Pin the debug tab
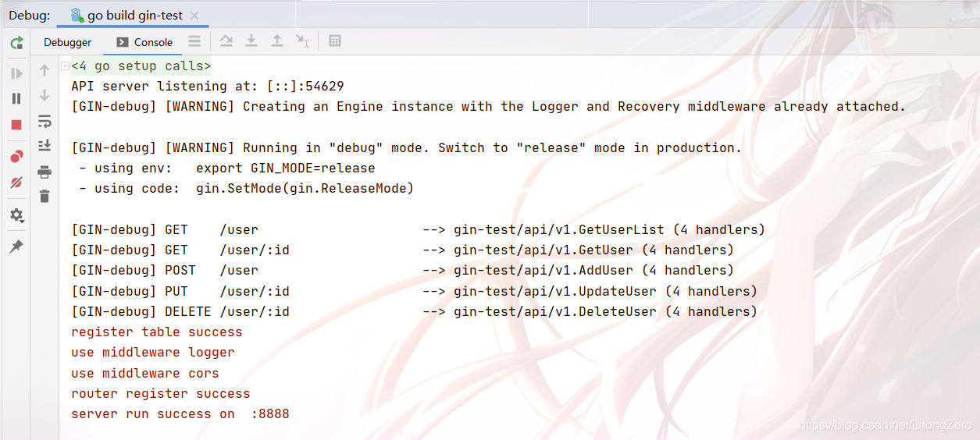Image resolution: width=980 pixels, height=440 pixels. point(16,247)
